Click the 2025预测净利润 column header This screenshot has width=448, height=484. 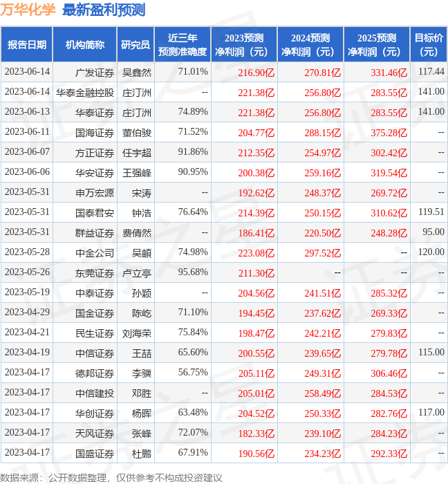377,45
